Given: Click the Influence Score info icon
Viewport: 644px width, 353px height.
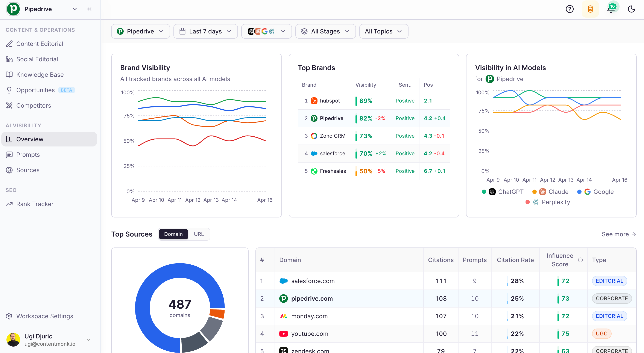Looking at the screenshot, I should click(580, 260).
